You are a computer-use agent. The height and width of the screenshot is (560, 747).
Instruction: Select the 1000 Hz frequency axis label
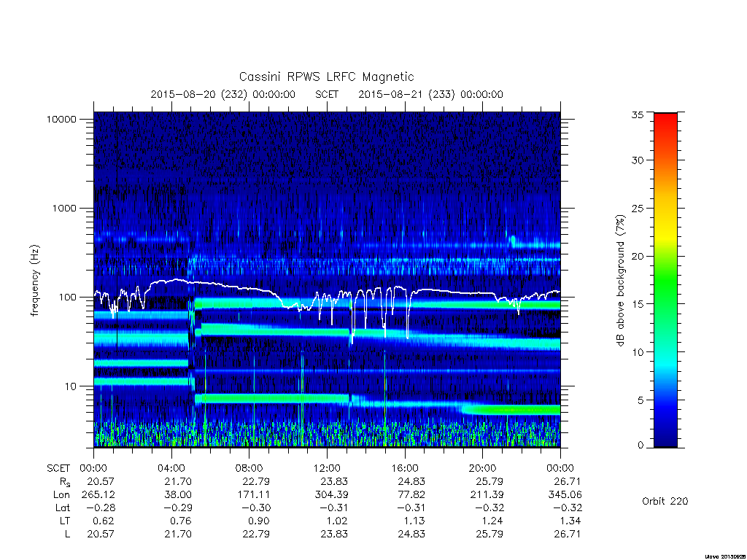64,208
